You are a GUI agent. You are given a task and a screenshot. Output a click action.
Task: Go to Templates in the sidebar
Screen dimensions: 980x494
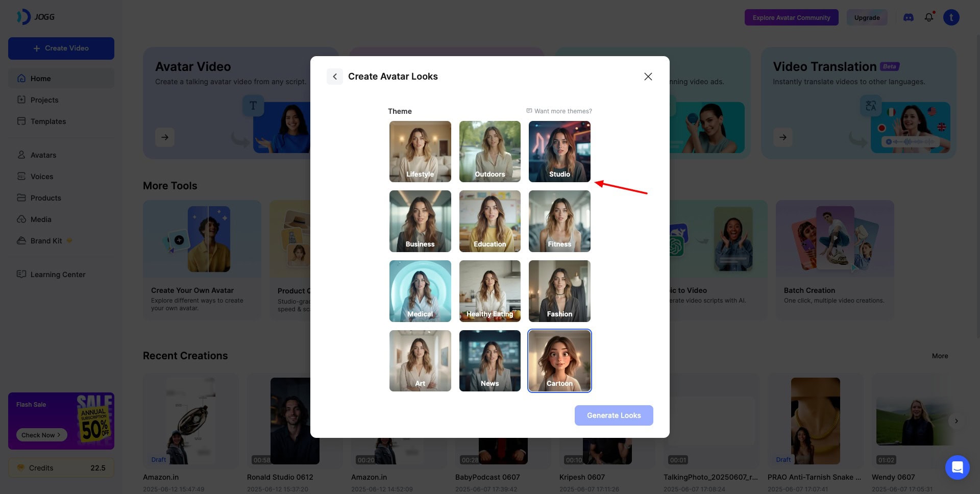pyautogui.click(x=48, y=121)
